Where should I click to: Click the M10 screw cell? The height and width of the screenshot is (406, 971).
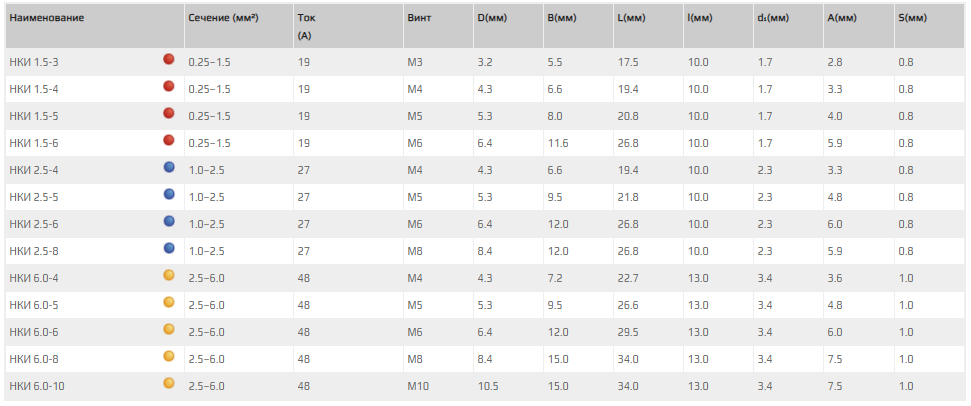(x=418, y=385)
